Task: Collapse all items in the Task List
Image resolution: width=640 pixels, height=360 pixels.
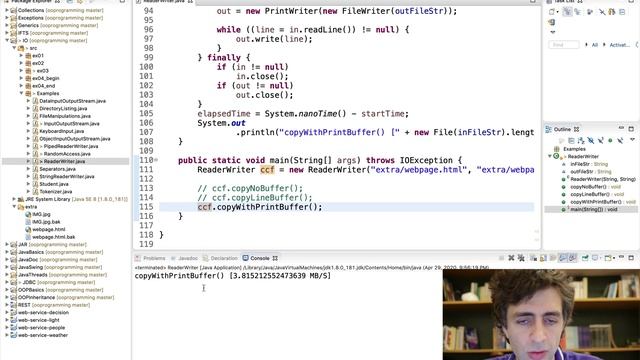Action: tap(622, 12)
